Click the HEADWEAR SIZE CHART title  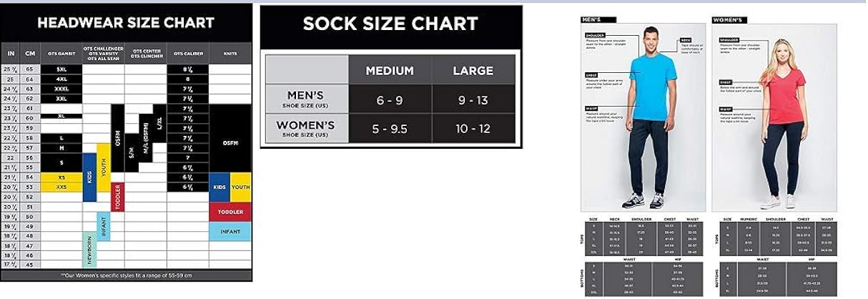click(x=126, y=23)
